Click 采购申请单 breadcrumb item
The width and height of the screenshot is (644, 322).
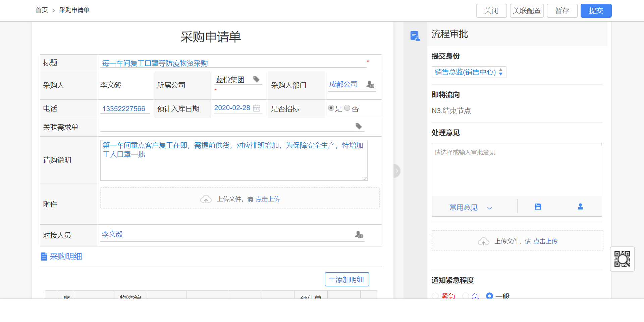pyautogui.click(x=74, y=10)
